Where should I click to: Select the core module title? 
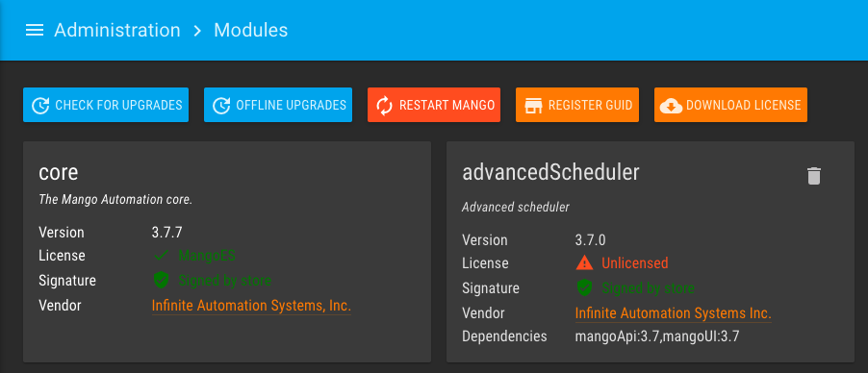(59, 173)
